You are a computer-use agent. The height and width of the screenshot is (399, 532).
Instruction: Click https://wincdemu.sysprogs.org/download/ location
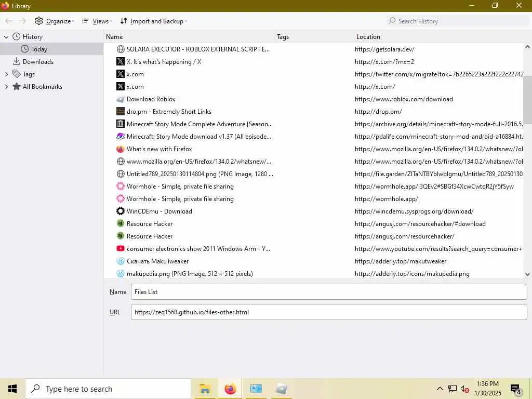(414, 211)
